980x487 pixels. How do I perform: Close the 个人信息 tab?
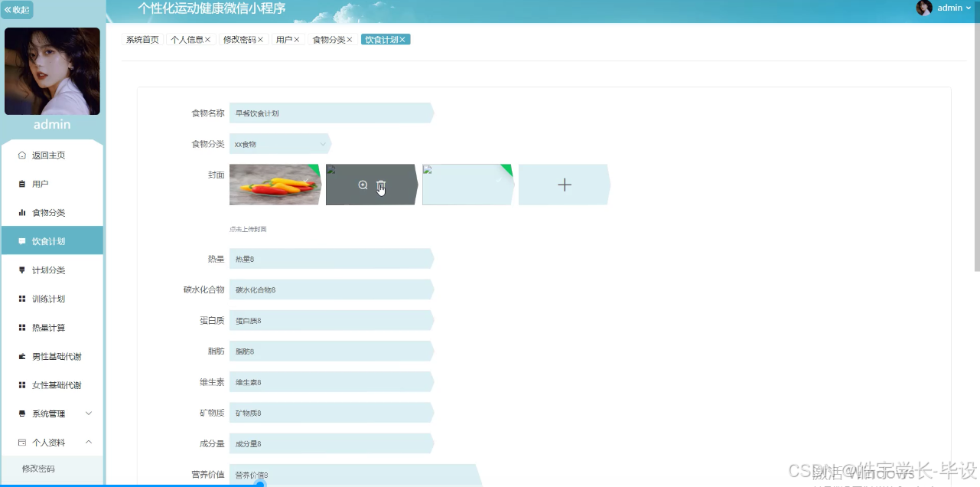point(208,40)
